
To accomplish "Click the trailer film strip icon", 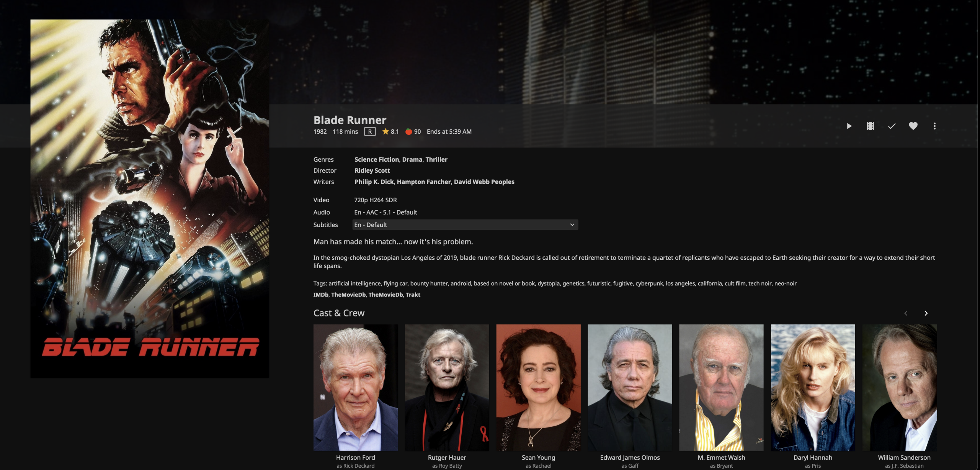I will coord(870,126).
